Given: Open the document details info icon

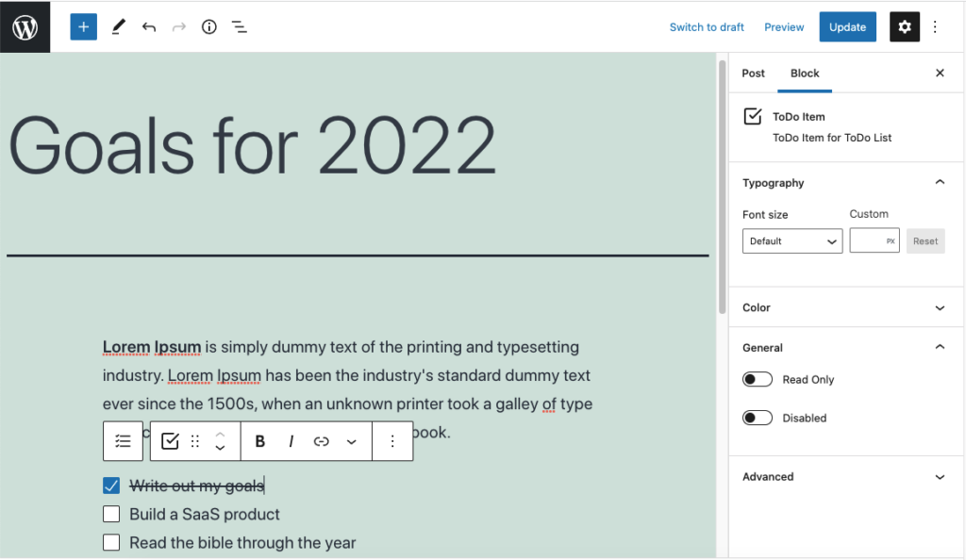Looking at the screenshot, I should 209,27.
